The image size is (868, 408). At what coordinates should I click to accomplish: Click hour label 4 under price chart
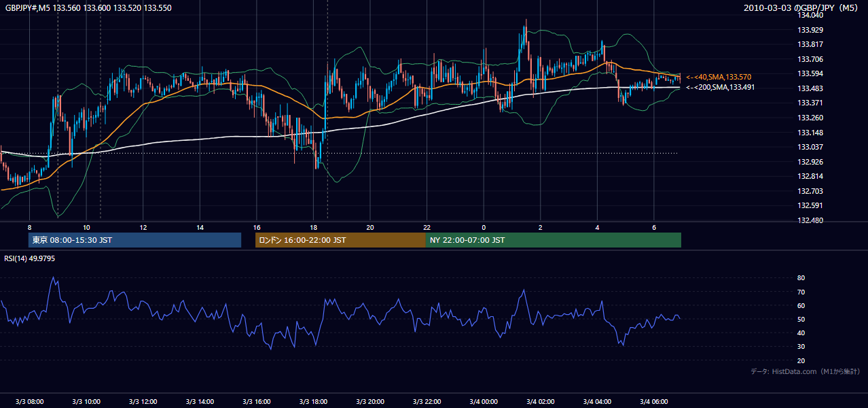597,227
